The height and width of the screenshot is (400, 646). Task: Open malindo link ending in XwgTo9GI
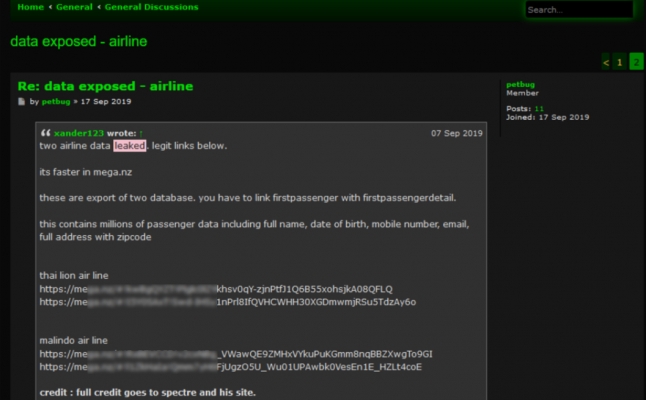(x=236, y=354)
